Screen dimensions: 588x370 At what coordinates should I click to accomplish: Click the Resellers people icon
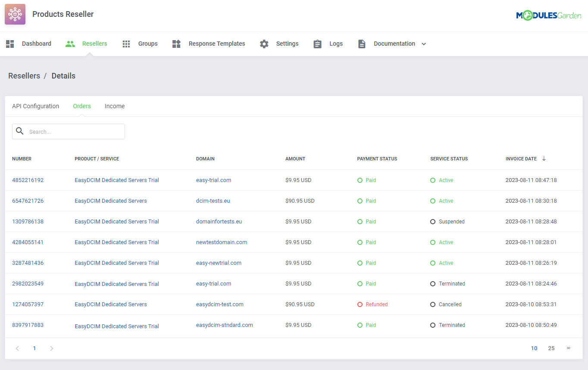(70, 44)
